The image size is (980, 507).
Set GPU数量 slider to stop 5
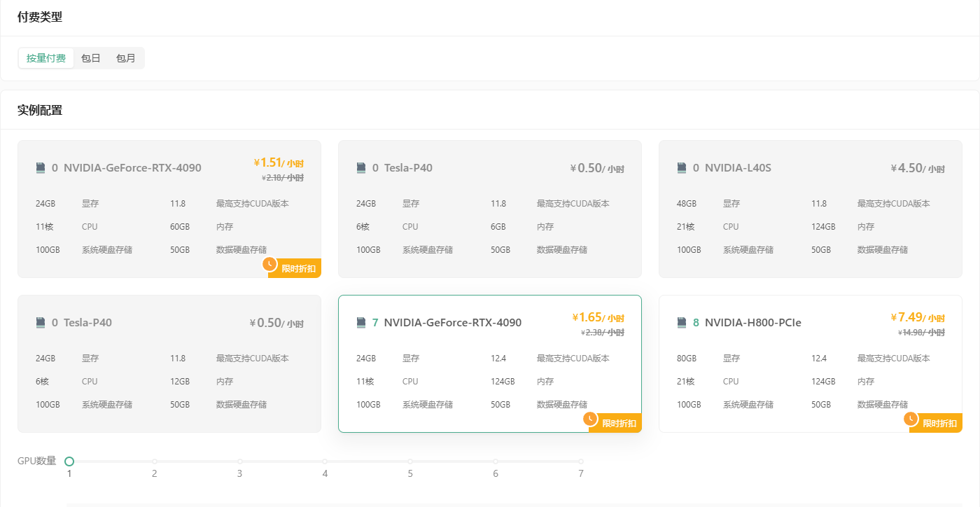410,461
